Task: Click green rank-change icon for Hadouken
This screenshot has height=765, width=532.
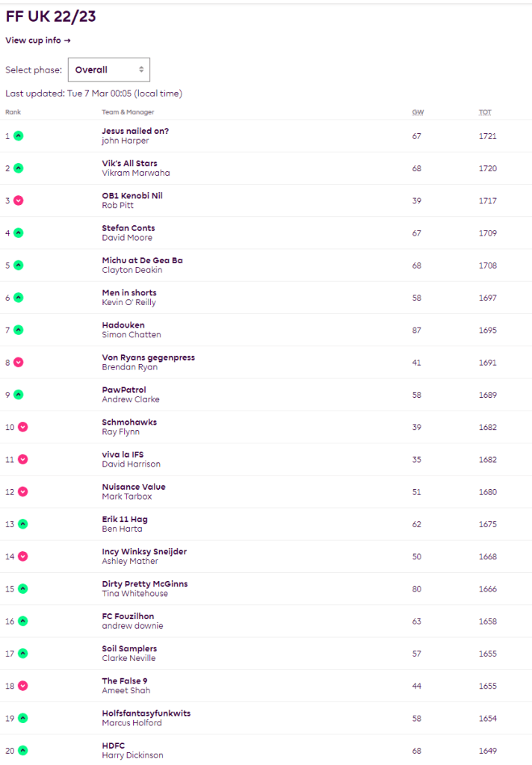Action: 19,330
